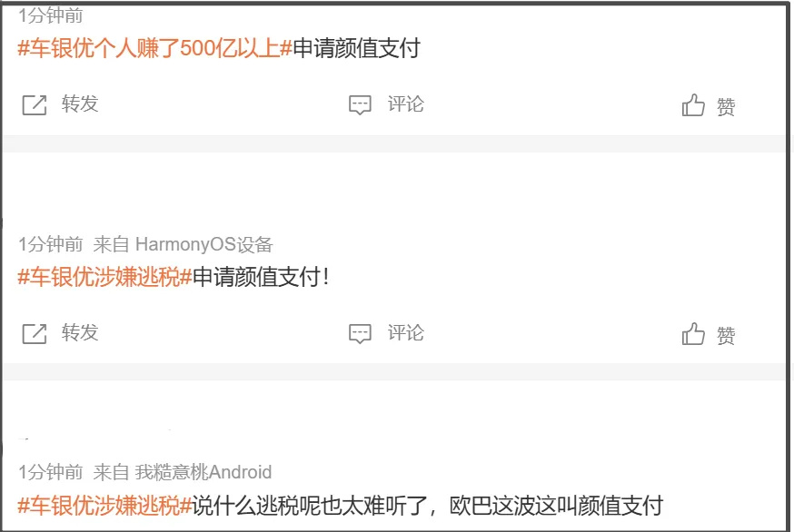
Task: Tap the 赞 label under the HarmonyOS post
Action: pyautogui.click(x=726, y=336)
